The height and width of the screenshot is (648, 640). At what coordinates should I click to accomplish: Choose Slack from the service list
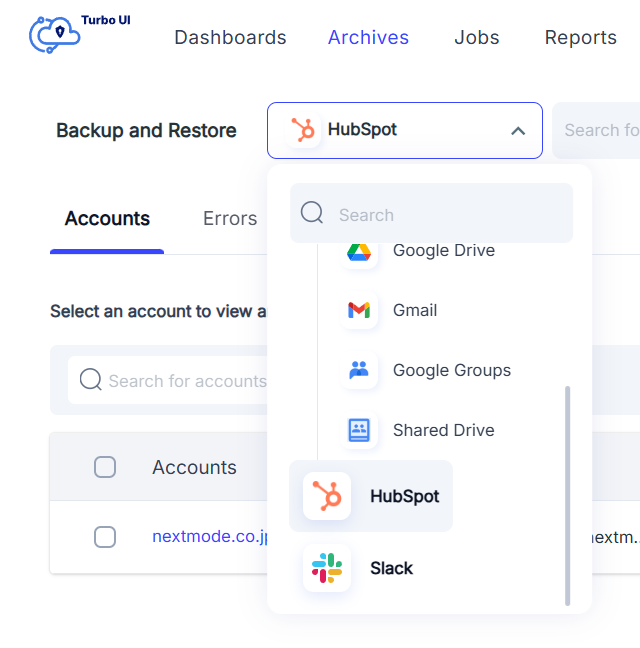click(391, 568)
